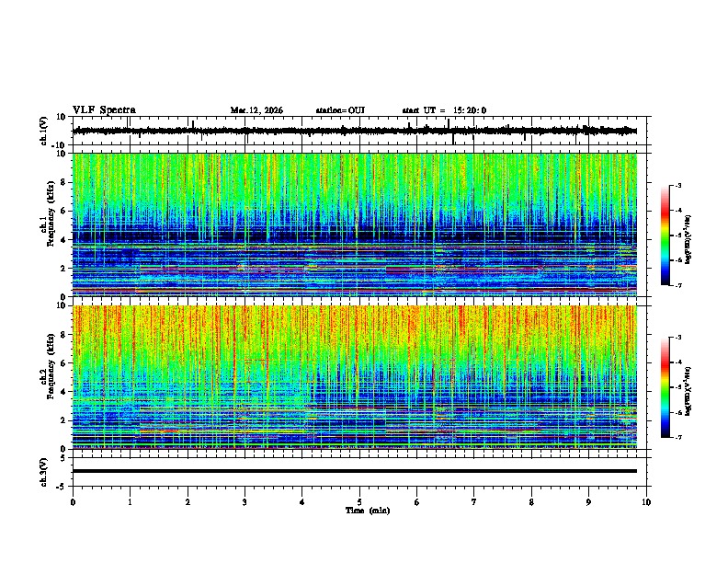Screen dimensions: 728x563
Task: Click the ch.2 color bar 'log(PSD)' label
Action: point(688,391)
